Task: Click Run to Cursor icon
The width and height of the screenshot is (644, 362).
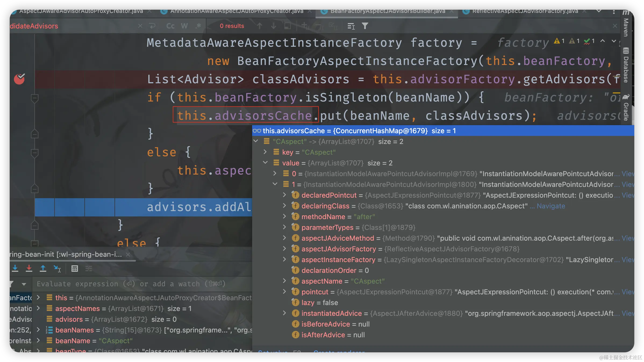Action: pos(57,268)
